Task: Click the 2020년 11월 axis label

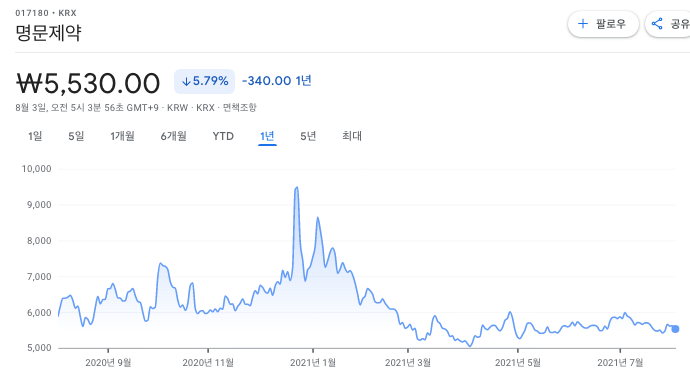Action: click(208, 363)
